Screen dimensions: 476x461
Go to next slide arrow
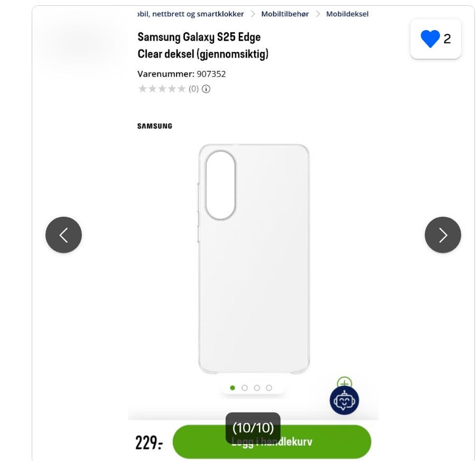(x=443, y=235)
